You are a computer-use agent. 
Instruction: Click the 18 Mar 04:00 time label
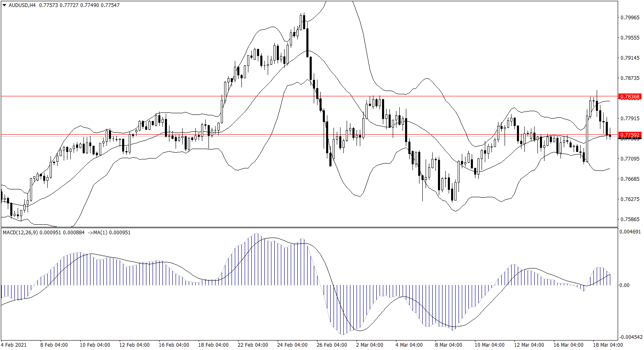coord(608,345)
